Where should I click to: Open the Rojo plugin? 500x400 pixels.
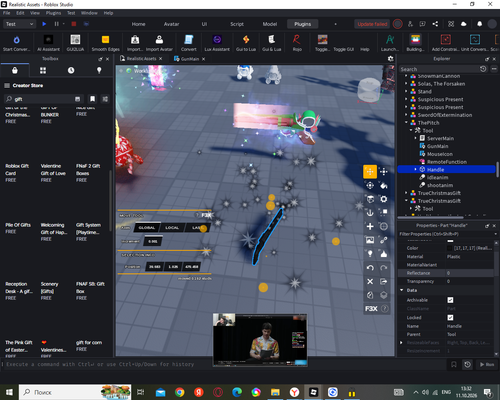(297, 43)
